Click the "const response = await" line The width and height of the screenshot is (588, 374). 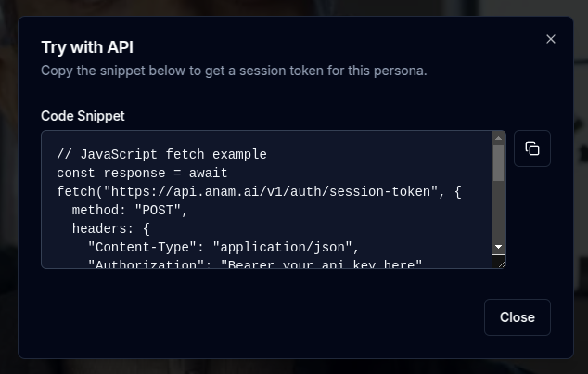tap(142, 174)
